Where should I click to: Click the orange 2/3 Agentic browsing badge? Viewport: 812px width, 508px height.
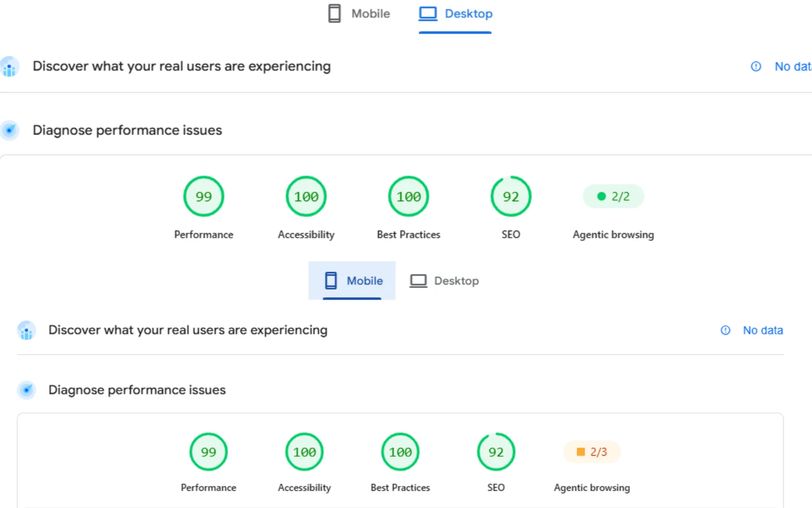coord(592,452)
